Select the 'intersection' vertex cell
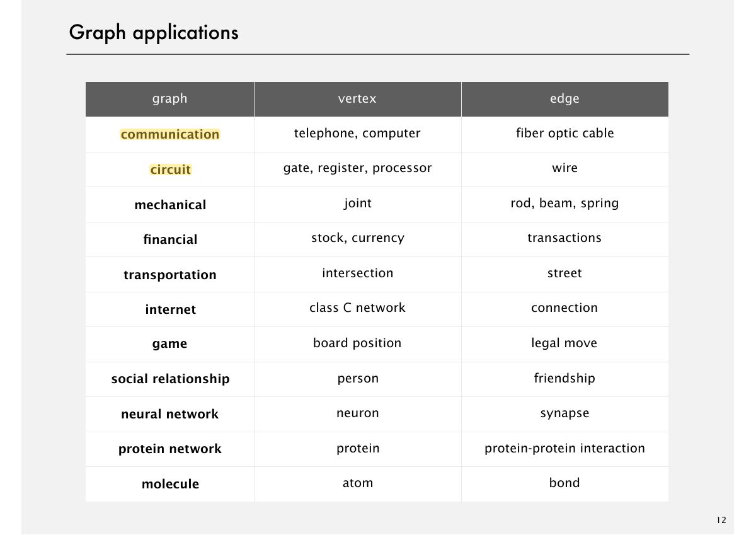 357,273
